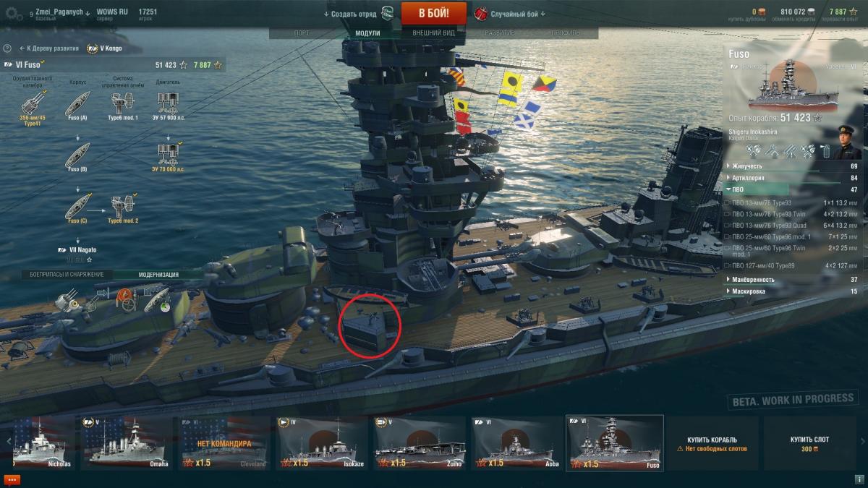The image size is (868, 488).
Task: Open the red chat notification icon
Action: (12, 480)
